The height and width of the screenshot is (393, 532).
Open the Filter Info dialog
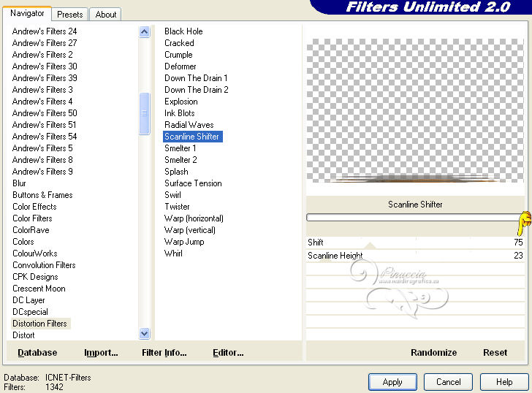pos(164,353)
